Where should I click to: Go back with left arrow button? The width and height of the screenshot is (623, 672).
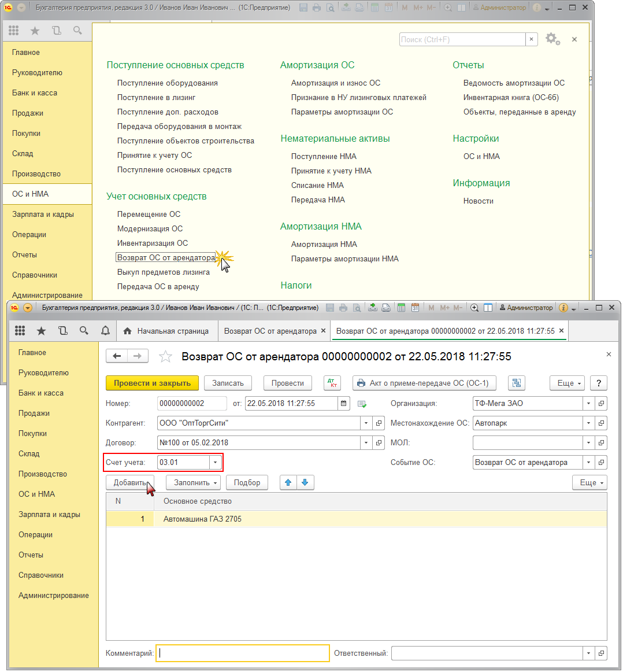pyautogui.click(x=117, y=356)
